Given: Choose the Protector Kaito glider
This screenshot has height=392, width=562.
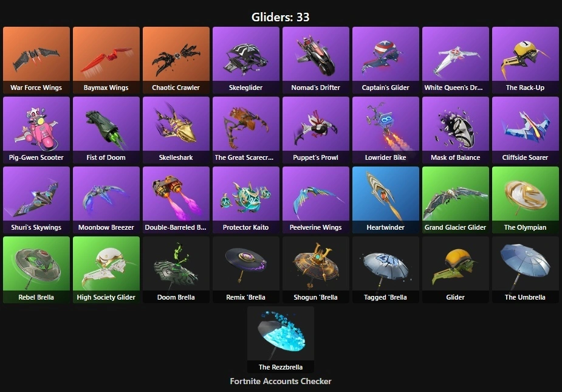Looking at the screenshot, I should (x=246, y=200).
